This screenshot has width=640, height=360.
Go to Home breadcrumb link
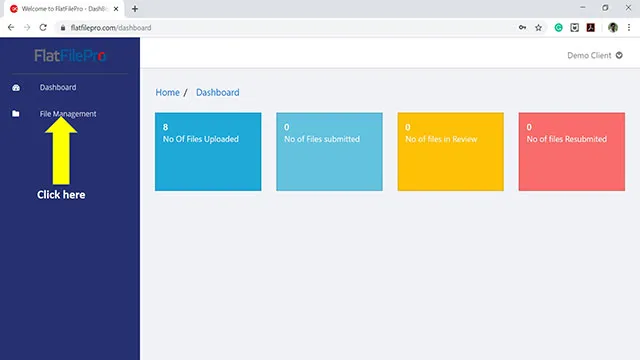[167, 92]
